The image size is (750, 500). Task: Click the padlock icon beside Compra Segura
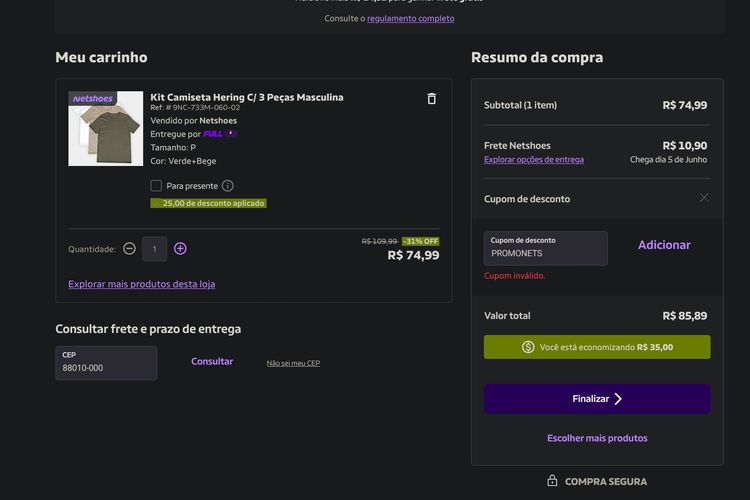552,481
